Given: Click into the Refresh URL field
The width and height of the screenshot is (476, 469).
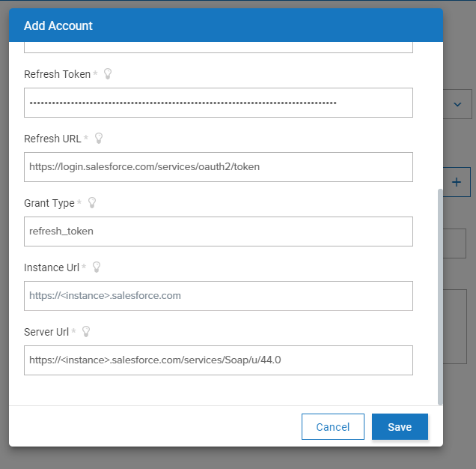Looking at the screenshot, I should tap(218, 167).
